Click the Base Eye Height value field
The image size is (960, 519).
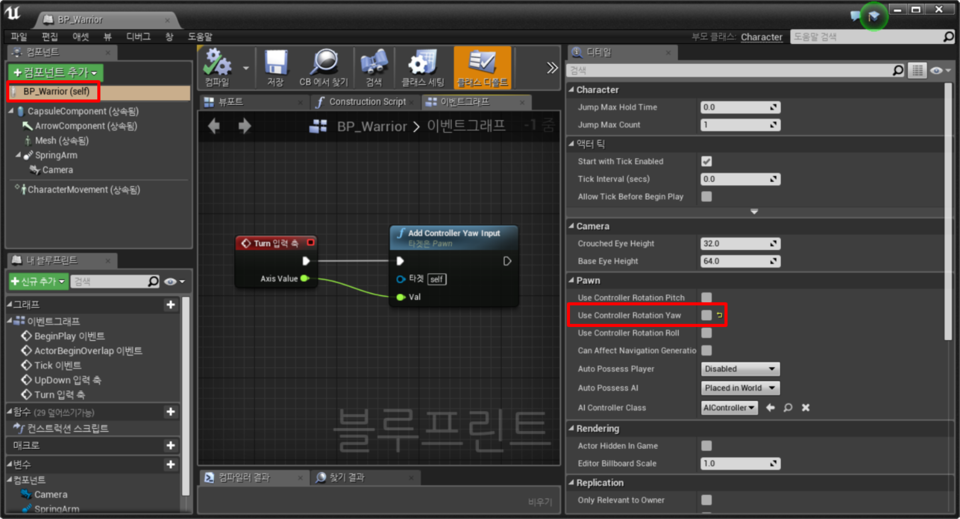tap(740, 261)
